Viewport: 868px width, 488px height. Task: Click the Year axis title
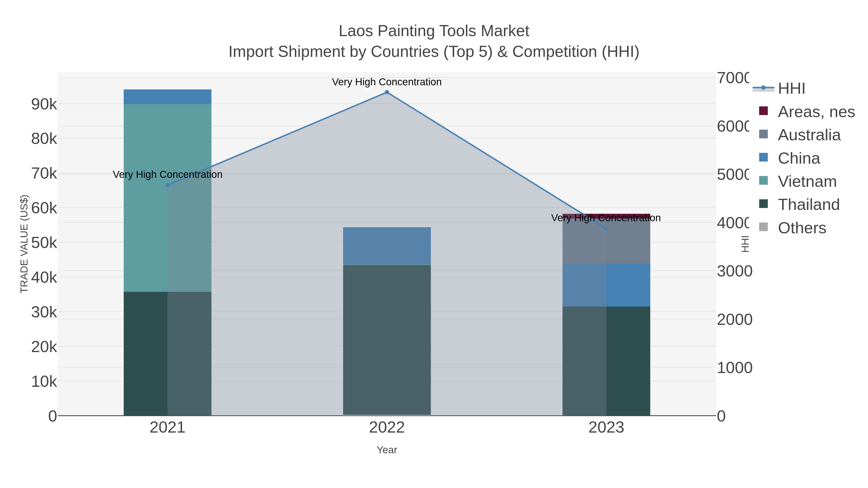tap(387, 450)
